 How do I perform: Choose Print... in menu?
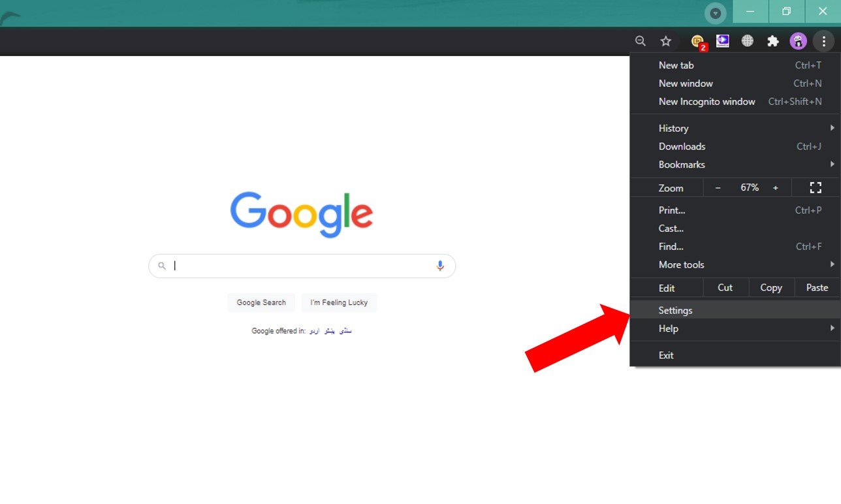pyautogui.click(x=735, y=210)
